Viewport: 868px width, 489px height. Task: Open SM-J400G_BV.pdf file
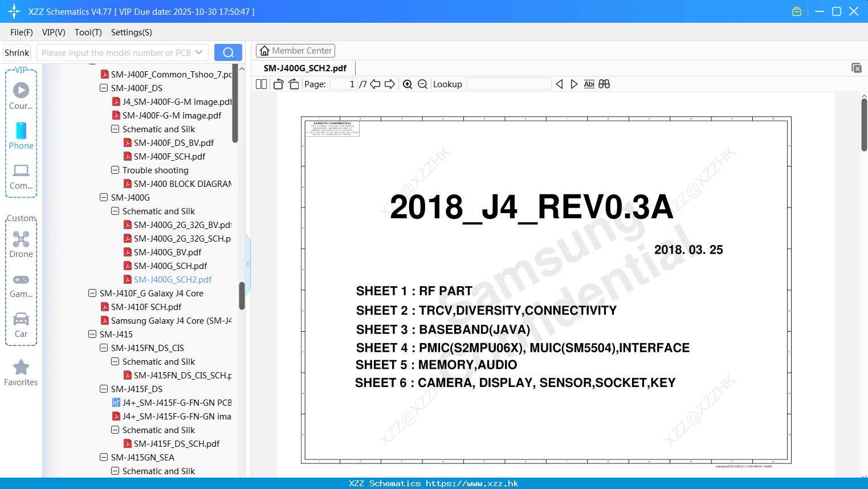tap(168, 252)
